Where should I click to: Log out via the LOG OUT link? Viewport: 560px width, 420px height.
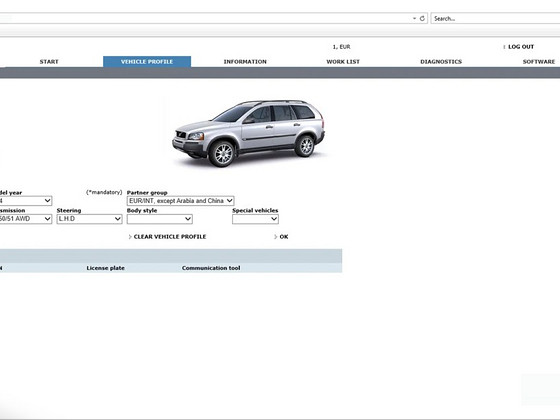521,47
